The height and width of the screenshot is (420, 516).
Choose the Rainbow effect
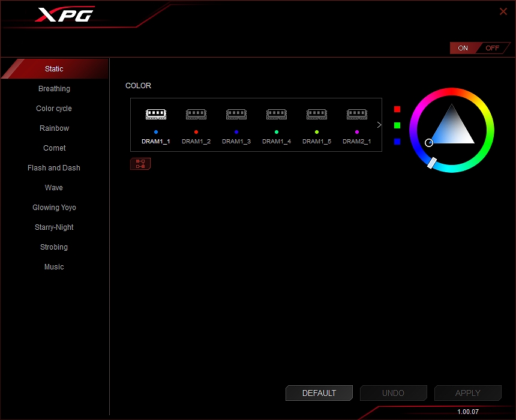[x=54, y=128]
